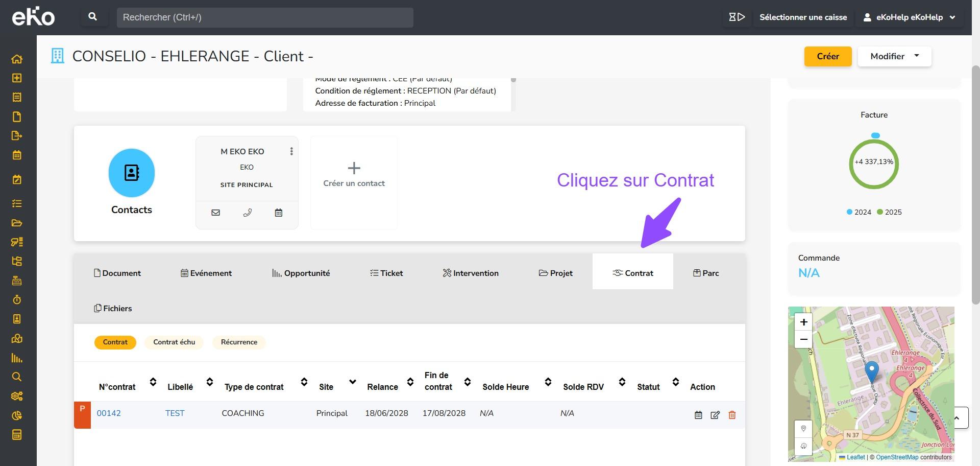Click the home icon in sidebar
980x466 pixels.
pos(17,59)
